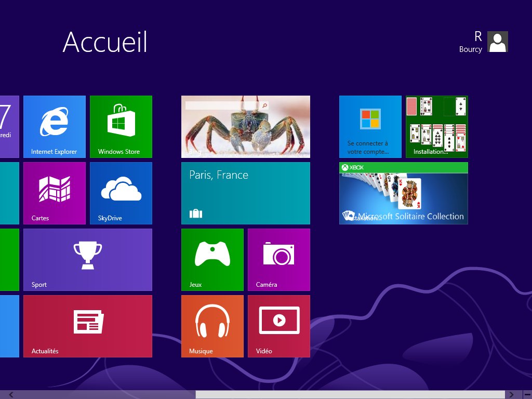Image resolution: width=532 pixels, height=399 pixels.
Task: Open the Vidéo player tile
Action: [x=279, y=326]
